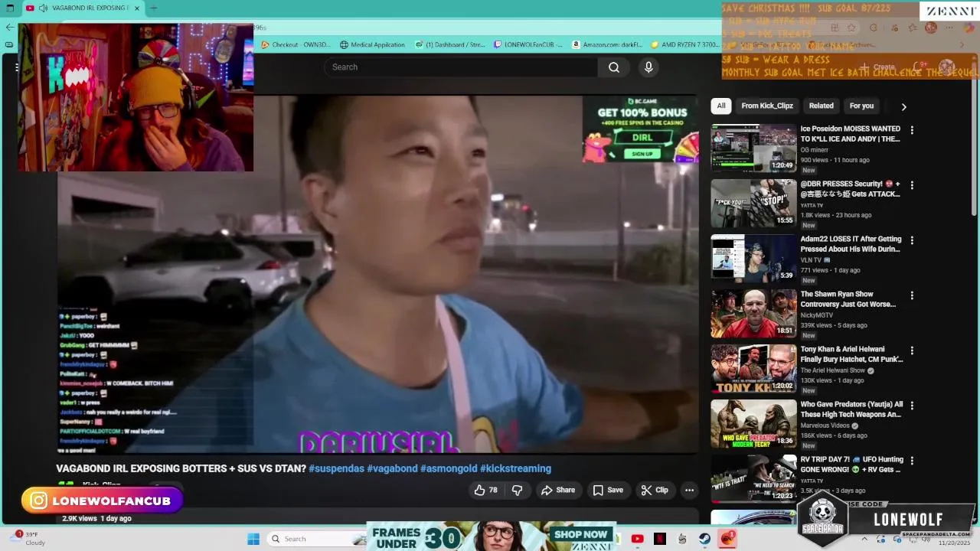Open the (1) Dashboard / Stre... bookmark
Screen dimensions: 980x551
450,44
